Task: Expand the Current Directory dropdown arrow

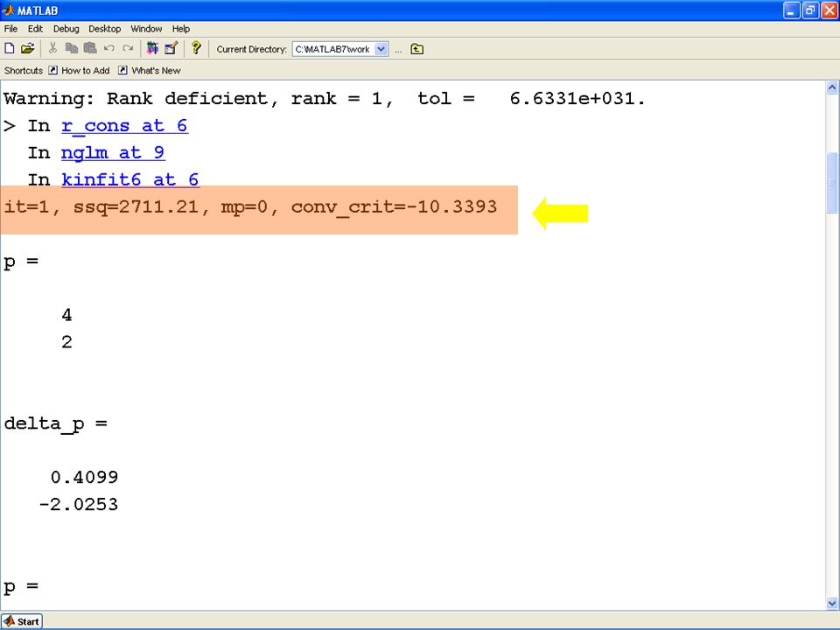Action: tap(381, 49)
